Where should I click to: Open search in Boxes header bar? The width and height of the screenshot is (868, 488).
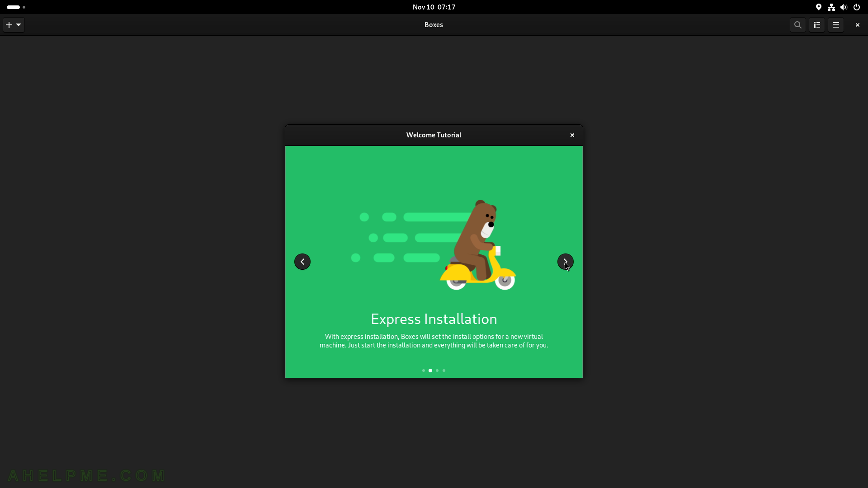pyautogui.click(x=798, y=25)
